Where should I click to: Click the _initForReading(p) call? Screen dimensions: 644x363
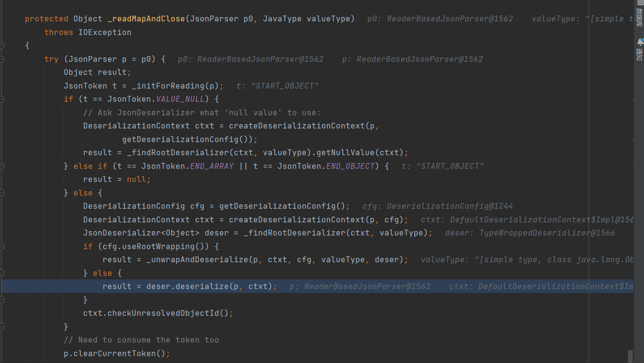(175, 86)
